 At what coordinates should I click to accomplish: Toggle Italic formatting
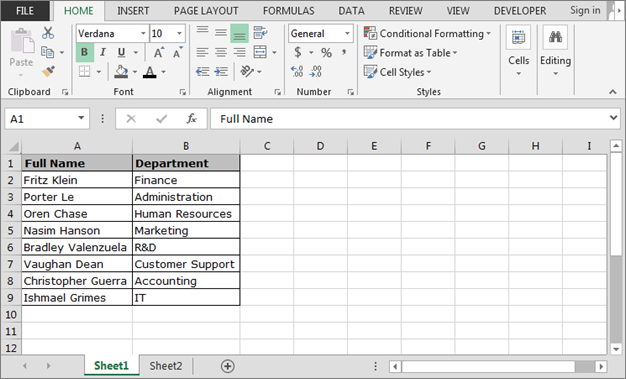(103, 52)
